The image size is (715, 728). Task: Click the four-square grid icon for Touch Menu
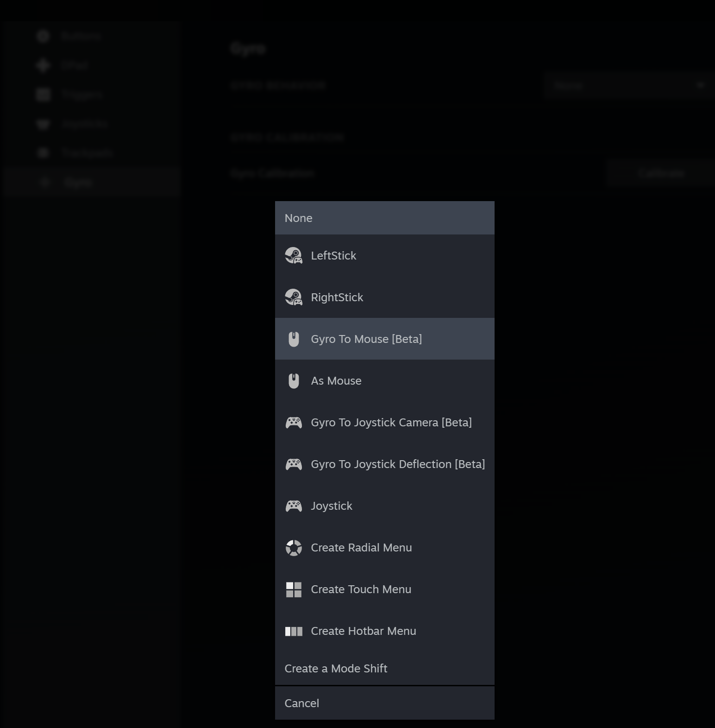(294, 589)
